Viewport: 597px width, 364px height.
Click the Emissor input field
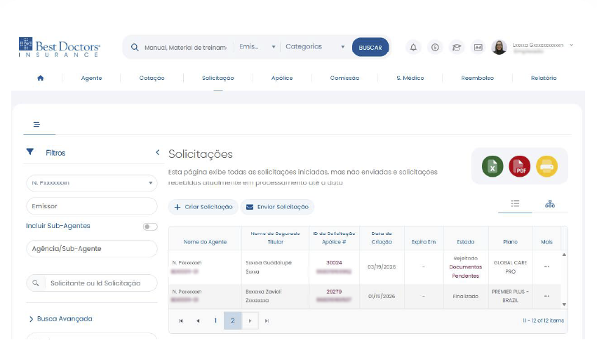coord(92,206)
